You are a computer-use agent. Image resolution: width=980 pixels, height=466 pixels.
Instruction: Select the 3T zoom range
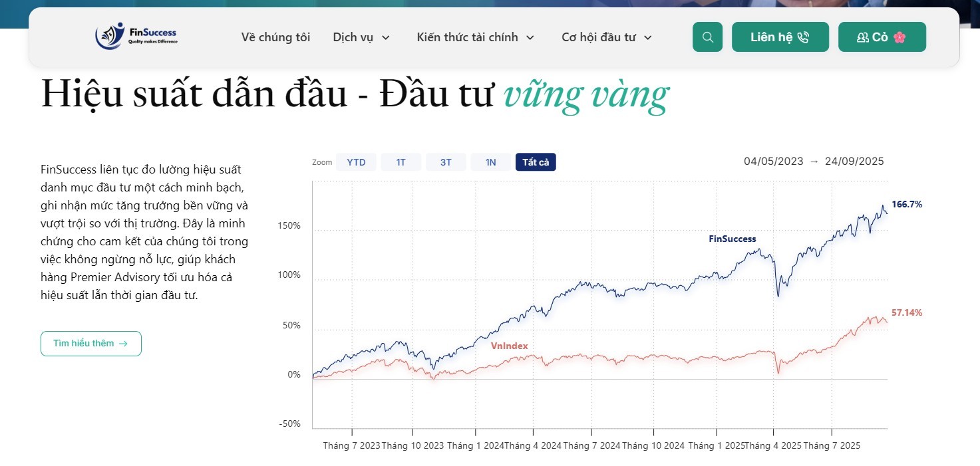tap(446, 162)
